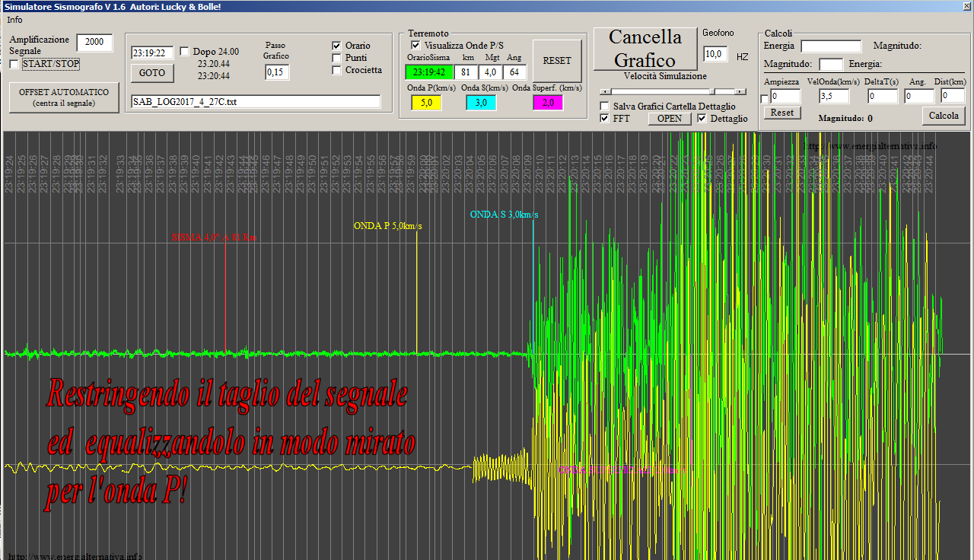Open the Info menu

14,20
